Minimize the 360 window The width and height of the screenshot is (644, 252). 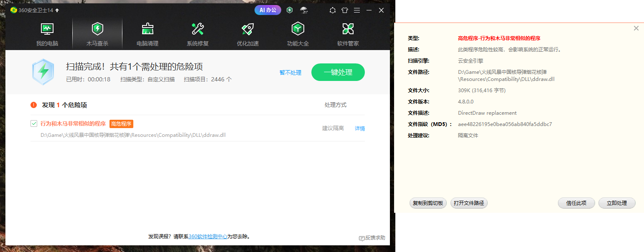click(369, 10)
